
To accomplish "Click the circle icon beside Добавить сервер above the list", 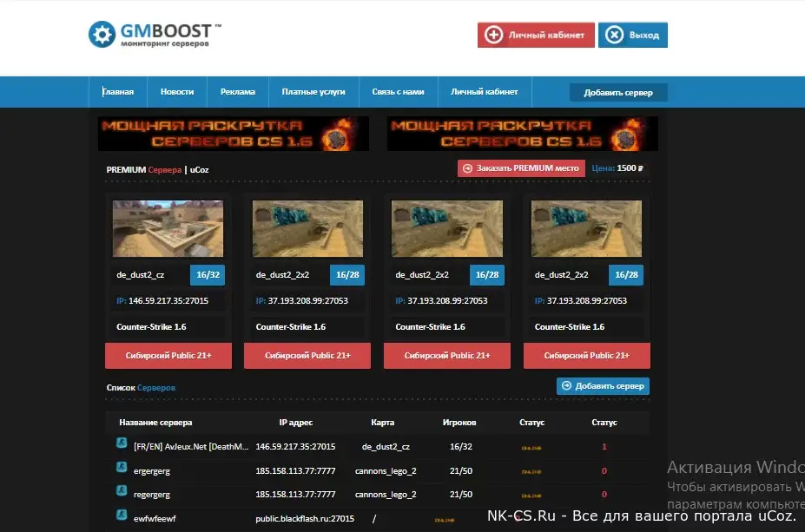I will (566, 386).
